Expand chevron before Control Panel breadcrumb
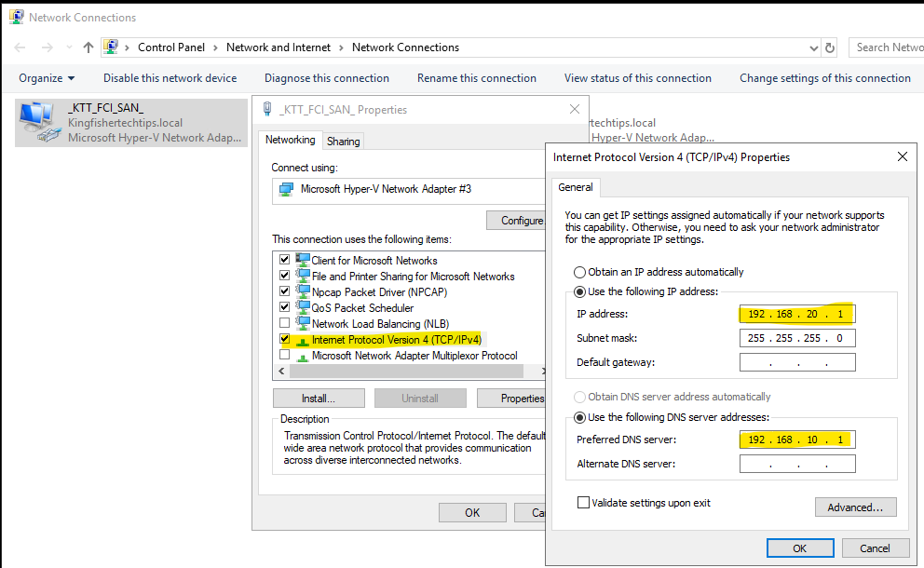This screenshot has height=568, width=924. 127,47
